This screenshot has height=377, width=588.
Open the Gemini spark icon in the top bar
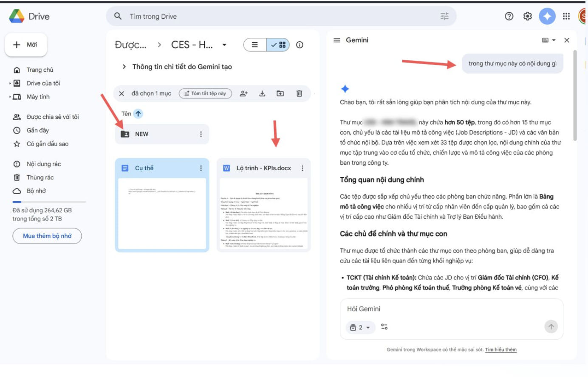click(547, 16)
